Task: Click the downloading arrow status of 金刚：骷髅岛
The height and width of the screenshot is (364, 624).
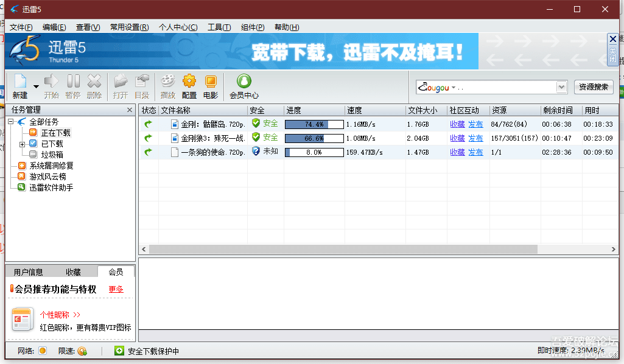Action: point(149,124)
